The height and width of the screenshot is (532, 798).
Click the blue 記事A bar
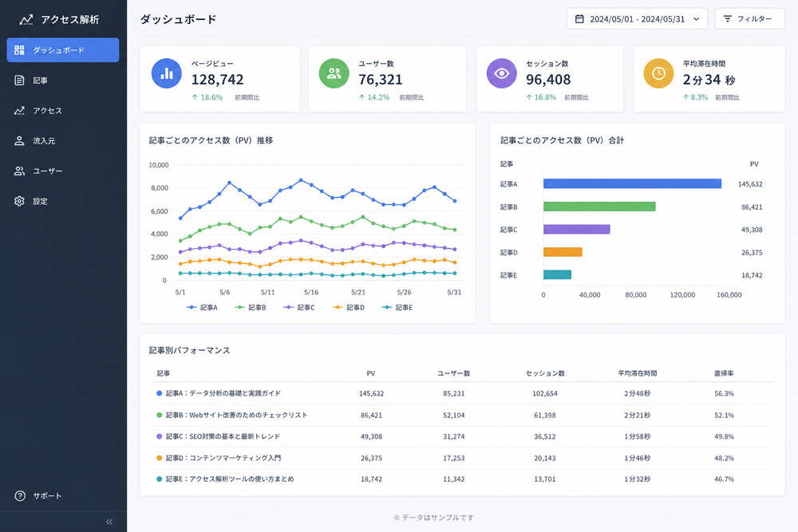pyautogui.click(x=632, y=183)
